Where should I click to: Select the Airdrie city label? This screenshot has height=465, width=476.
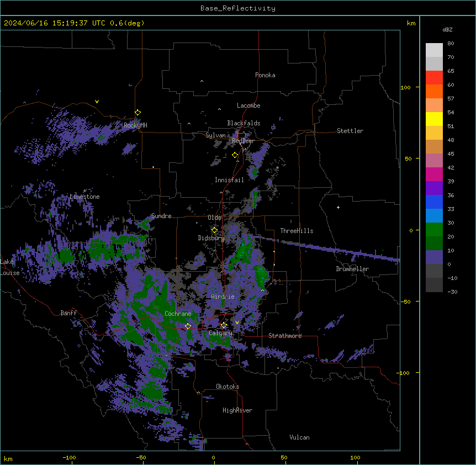(x=223, y=297)
